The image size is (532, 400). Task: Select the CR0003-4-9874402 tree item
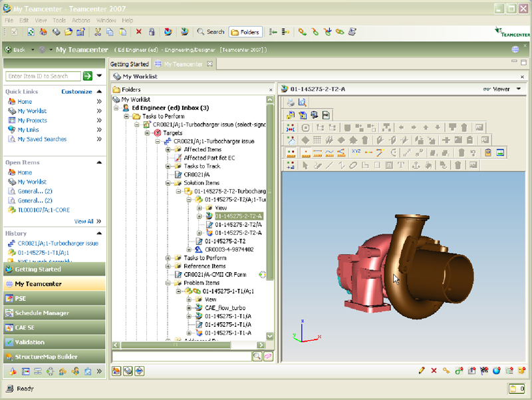coord(229,250)
